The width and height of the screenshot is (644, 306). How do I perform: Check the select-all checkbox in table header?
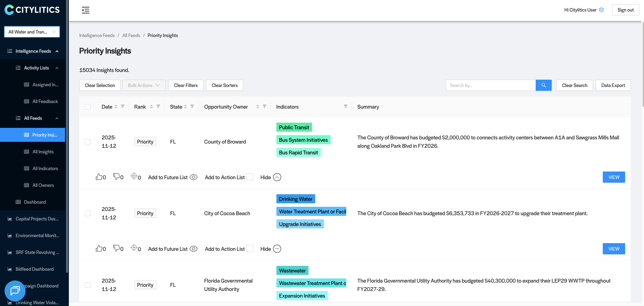(88, 107)
